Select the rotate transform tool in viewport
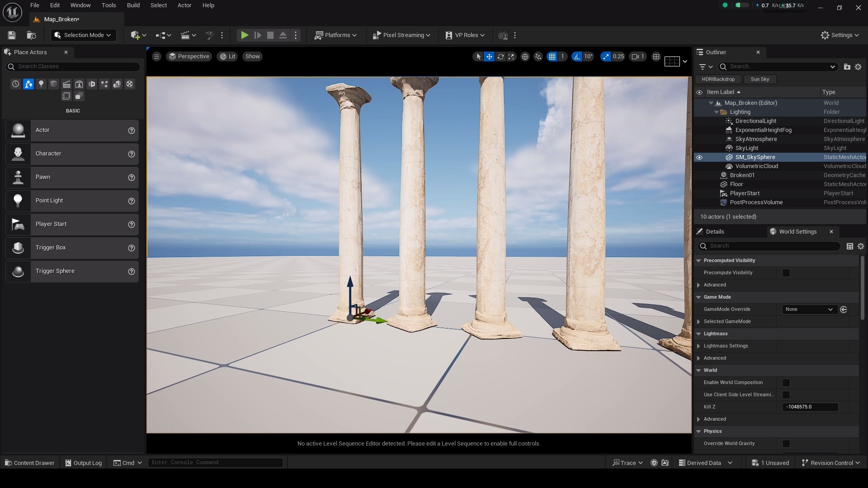Viewport: 868px width, 488px height. pyautogui.click(x=501, y=56)
